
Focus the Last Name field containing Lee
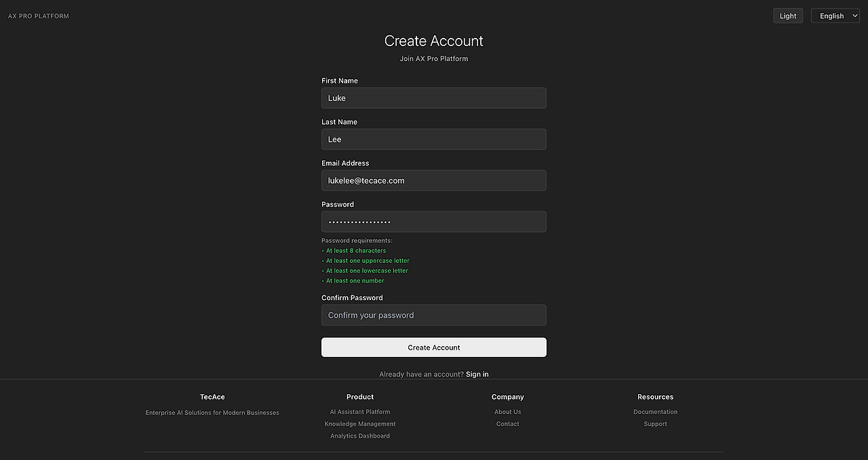click(434, 139)
